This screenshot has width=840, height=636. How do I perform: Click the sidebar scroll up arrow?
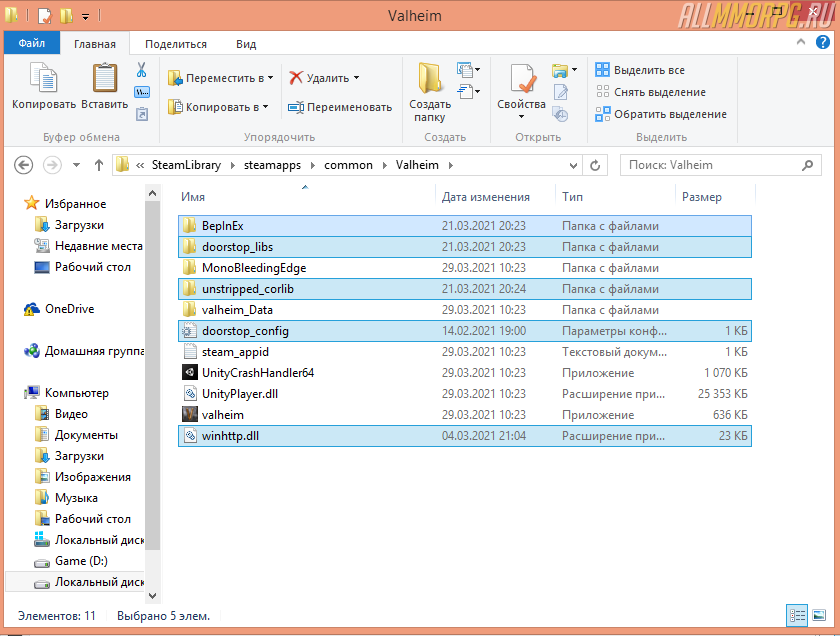coord(152,193)
